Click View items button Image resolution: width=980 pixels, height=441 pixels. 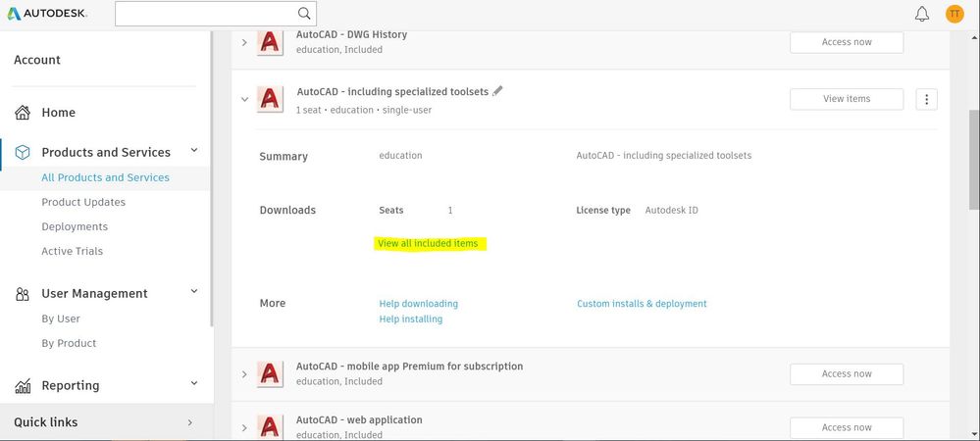[x=847, y=99]
